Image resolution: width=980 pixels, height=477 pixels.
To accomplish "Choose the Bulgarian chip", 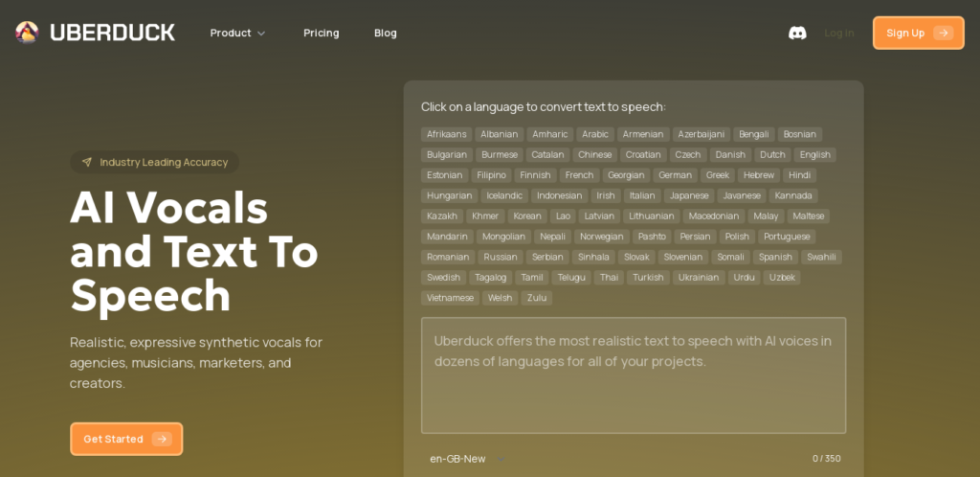I will tap(447, 155).
